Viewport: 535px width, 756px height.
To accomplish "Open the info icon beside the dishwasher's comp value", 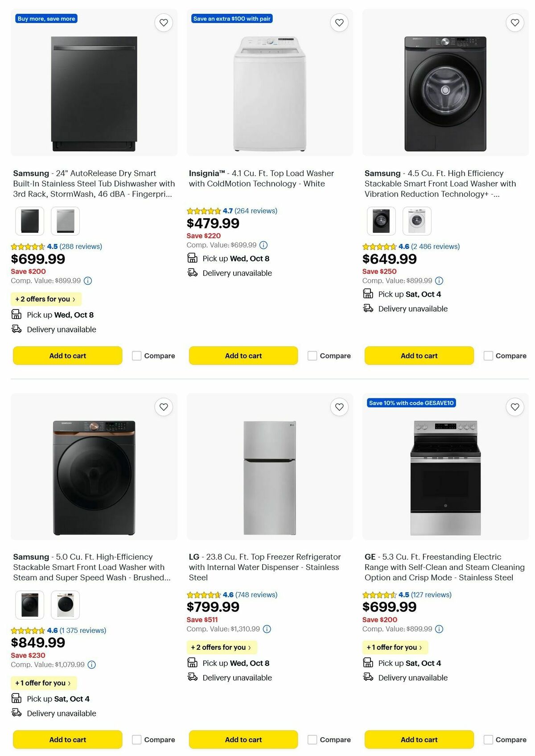I will (x=87, y=281).
